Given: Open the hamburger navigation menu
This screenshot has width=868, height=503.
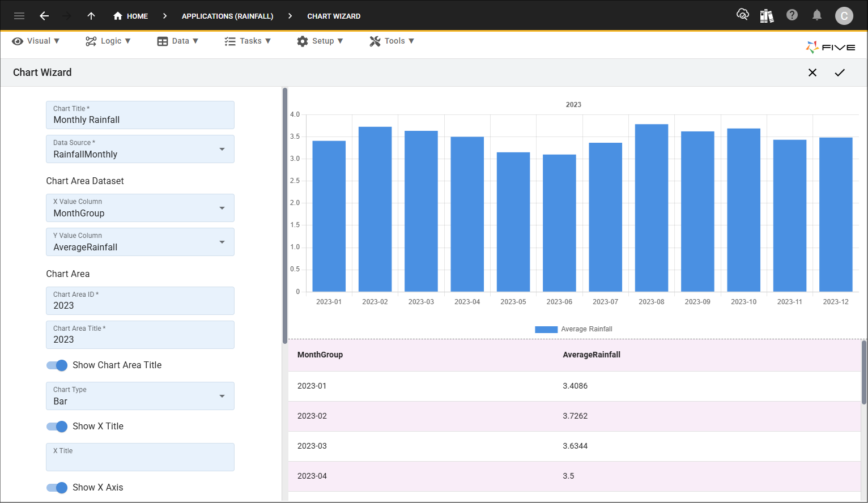Looking at the screenshot, I should 19,16.
